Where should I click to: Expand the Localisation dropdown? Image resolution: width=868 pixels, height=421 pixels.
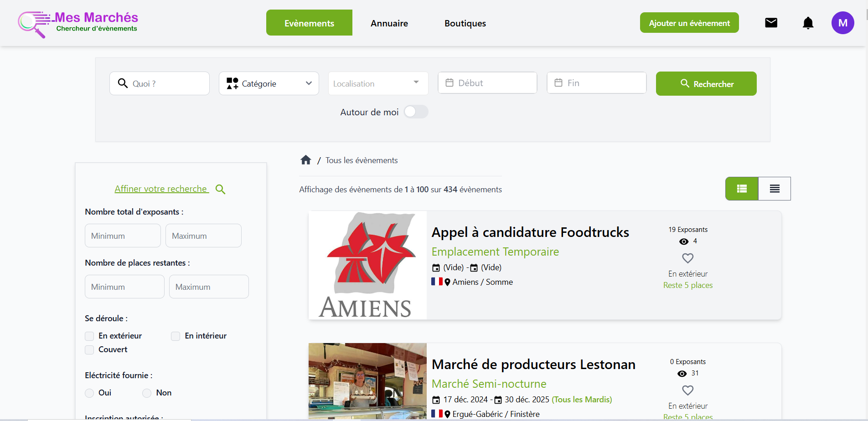377,83
